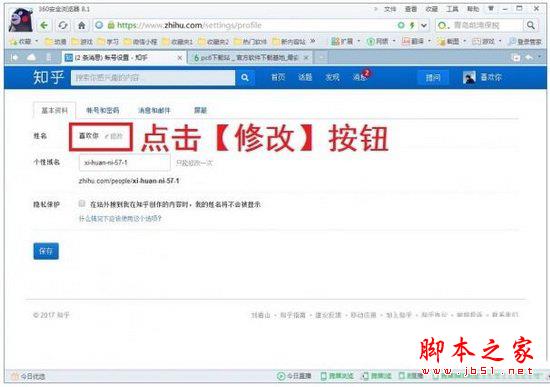Select the 基本资料 tab

[54, 111]
